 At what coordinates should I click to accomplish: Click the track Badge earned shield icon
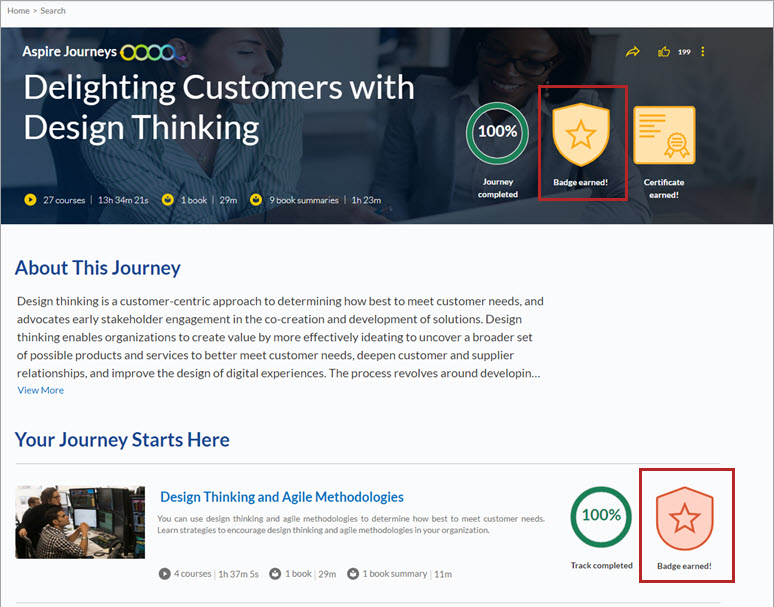click(x=684, y=518)
